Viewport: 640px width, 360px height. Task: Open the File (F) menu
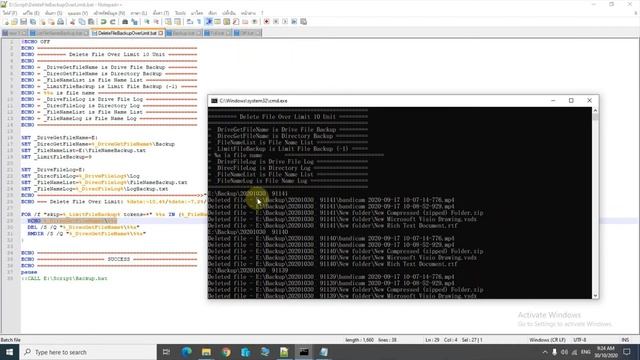click(10, 13)
